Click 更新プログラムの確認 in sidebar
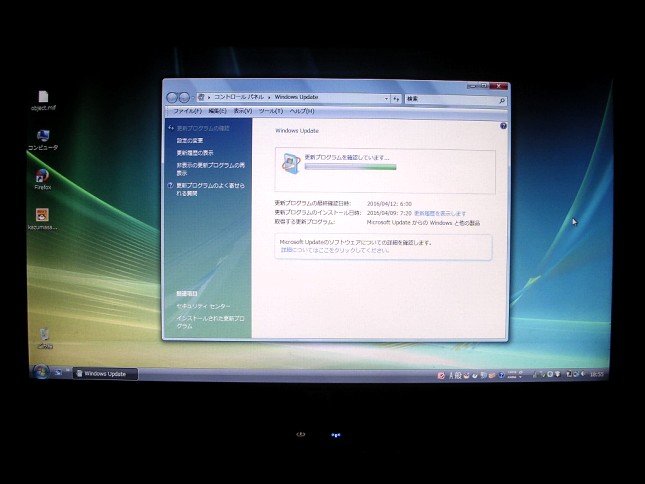The width and height of the screenshot is (645, 484). [x=203, y=128]
